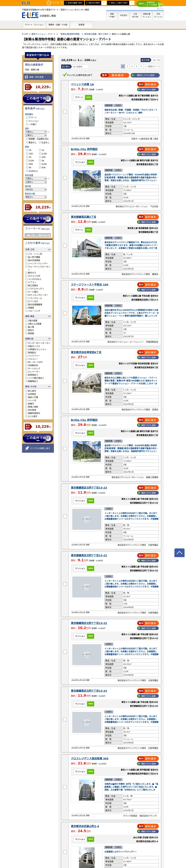The image size is (186, 868).
Task: Open the 築年数 3年以内 dropdown
Action: point(36,189)
